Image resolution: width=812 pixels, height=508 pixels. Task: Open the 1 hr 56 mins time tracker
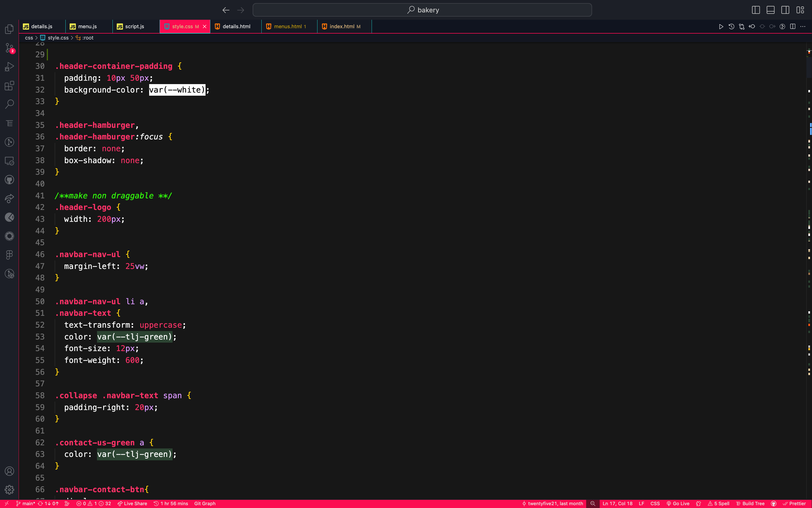[x=171, y=504]
